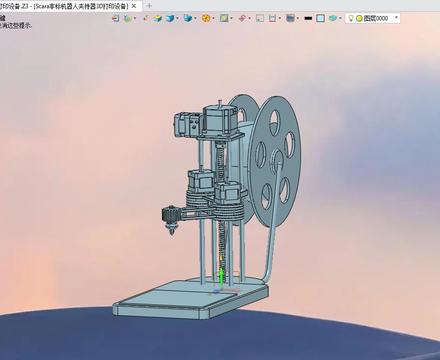Toggle the light bulb layer visibility

tap(351, 18)
